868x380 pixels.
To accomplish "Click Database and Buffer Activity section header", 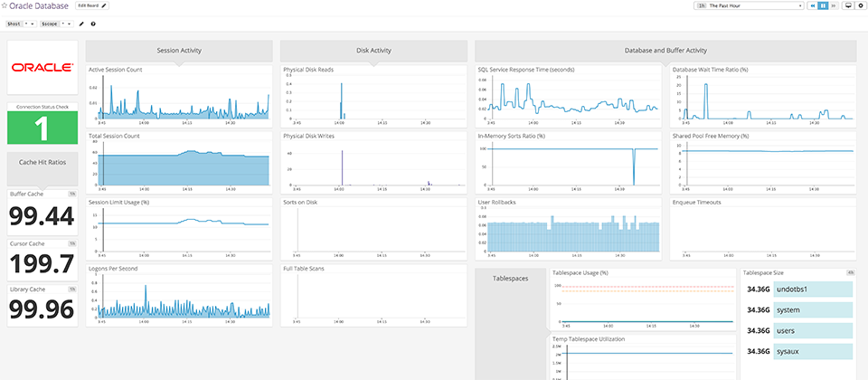I will (665, 51).
